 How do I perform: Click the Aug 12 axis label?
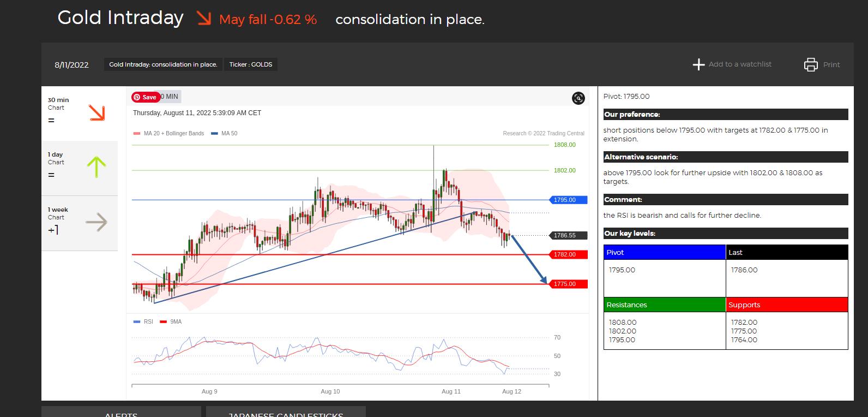511,391
